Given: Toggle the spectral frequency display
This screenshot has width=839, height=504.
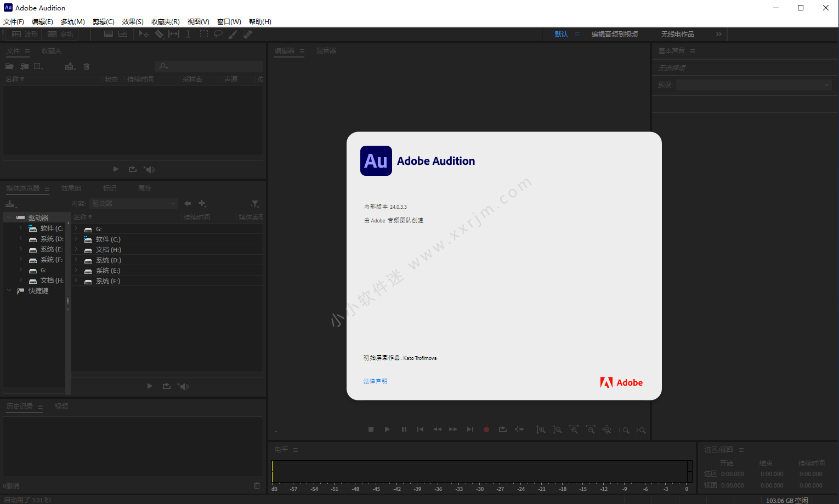Looking at the screenshot, I should click(x=109, y=34).
